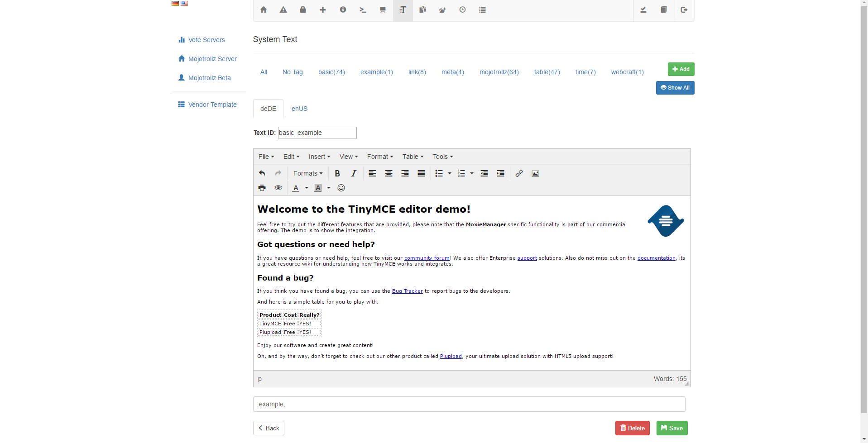Open the bullet list style dropdown arrow
Image resolution: width=868 pixels, height=443 pixels.
click(x=450, y=173)
